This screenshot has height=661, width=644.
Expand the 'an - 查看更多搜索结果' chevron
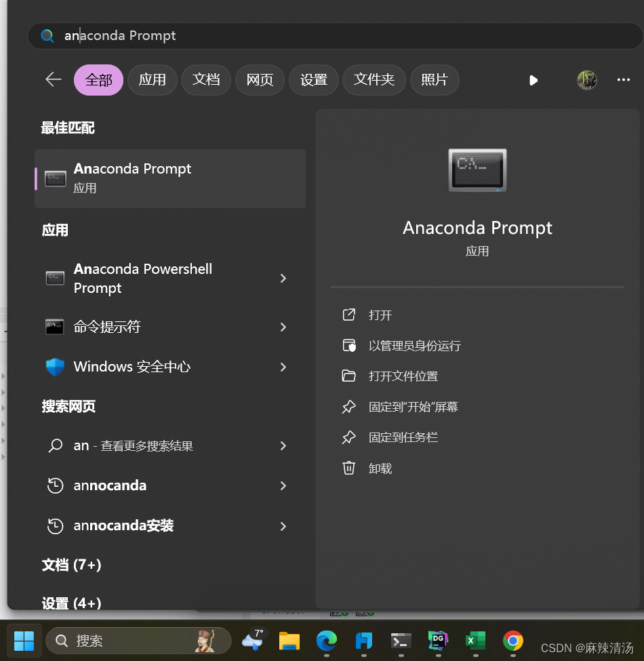283,445
